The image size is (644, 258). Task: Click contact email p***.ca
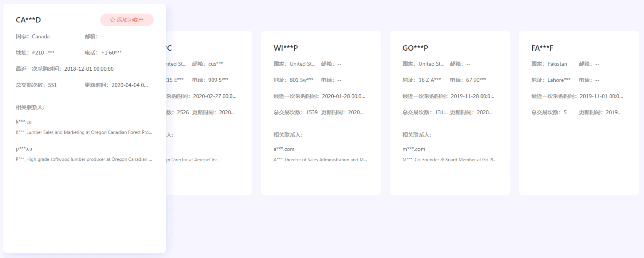[24, 149]
